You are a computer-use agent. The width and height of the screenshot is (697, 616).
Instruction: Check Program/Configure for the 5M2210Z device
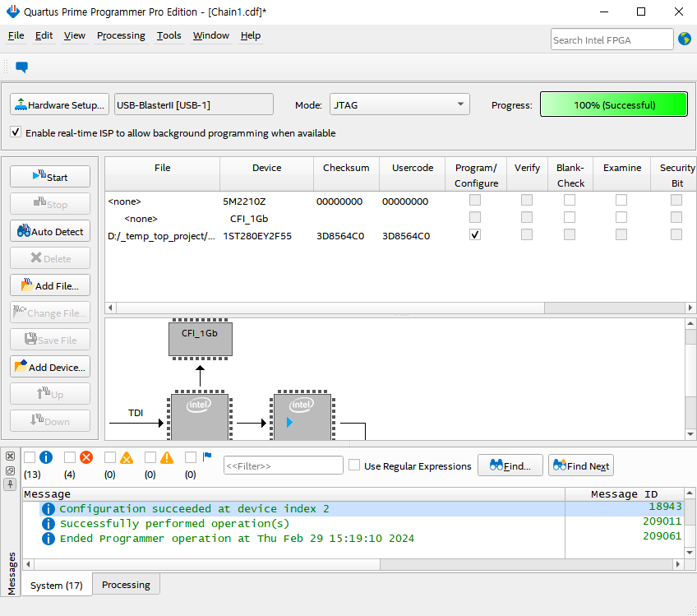point(475,201)
